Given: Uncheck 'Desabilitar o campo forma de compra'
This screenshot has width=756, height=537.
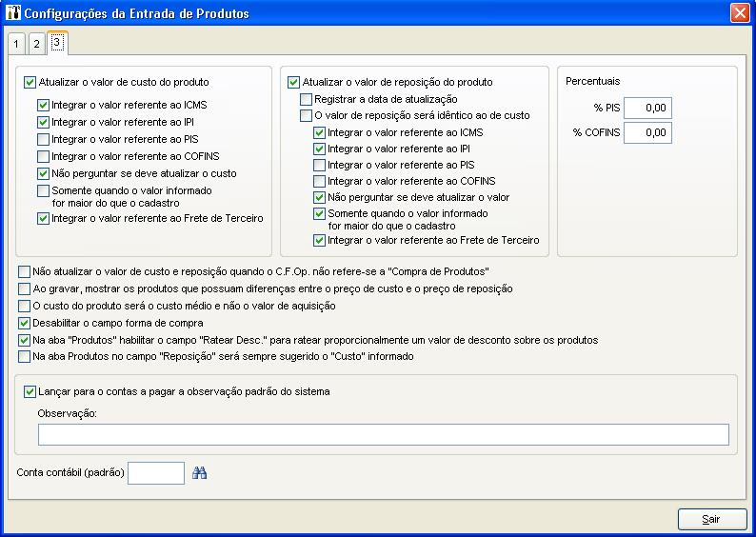Looking at the screenshot, I should [24, 323].
